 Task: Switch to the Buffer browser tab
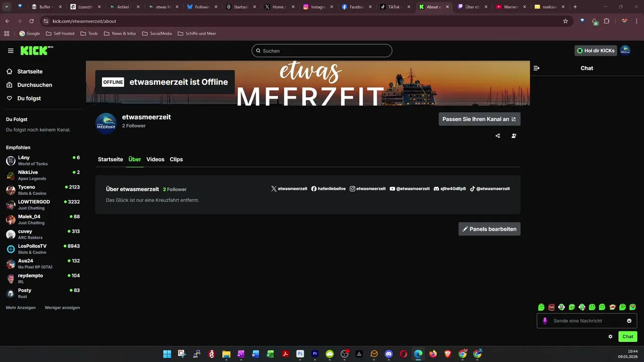(x=46, y=7)
